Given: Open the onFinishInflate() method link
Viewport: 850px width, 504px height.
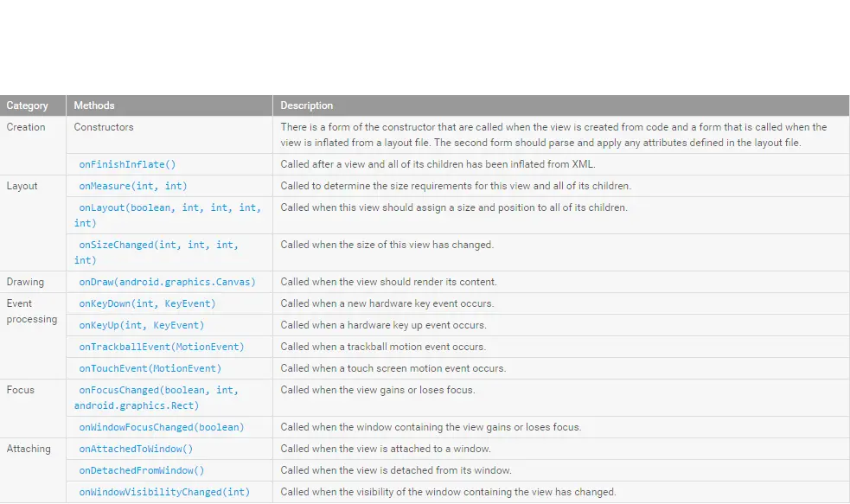Looking at the screenshot, I should click(127, 164).
